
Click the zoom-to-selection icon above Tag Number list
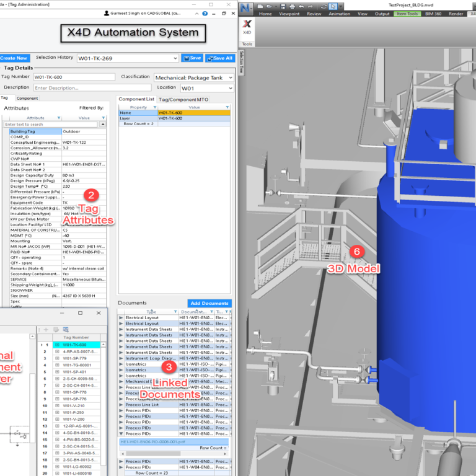[66, 330]
